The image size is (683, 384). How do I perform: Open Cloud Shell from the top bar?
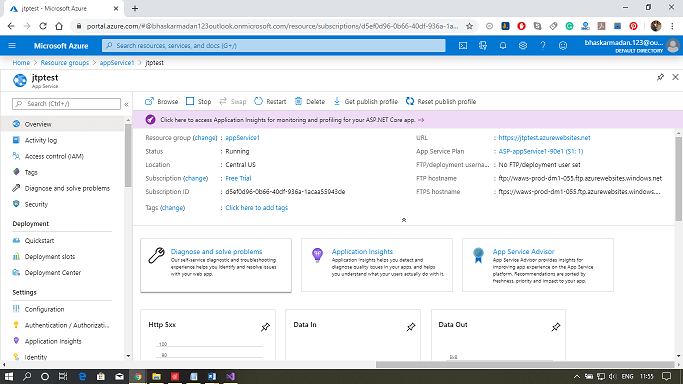[x=463, y=46]
